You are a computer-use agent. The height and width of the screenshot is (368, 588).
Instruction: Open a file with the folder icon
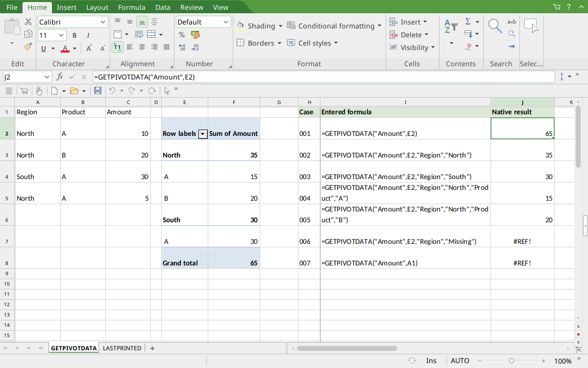[74, 91]
